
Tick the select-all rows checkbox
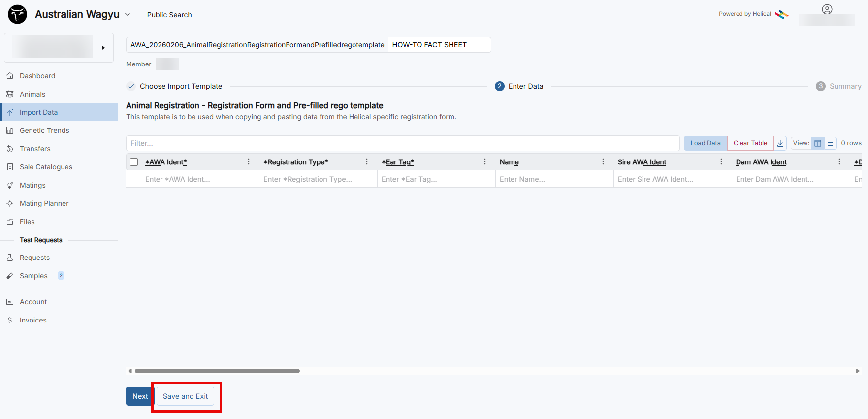coord(134,162)
